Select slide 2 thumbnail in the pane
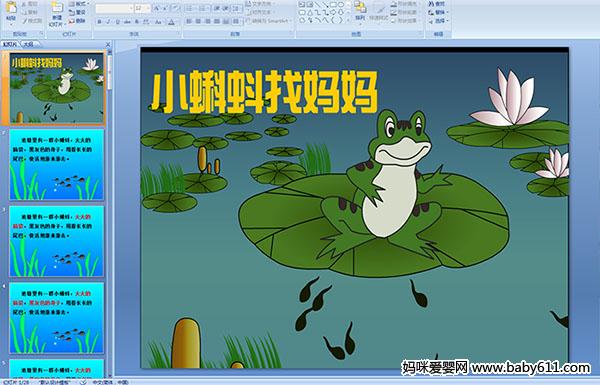600x385 pixels. click(57, 165)
